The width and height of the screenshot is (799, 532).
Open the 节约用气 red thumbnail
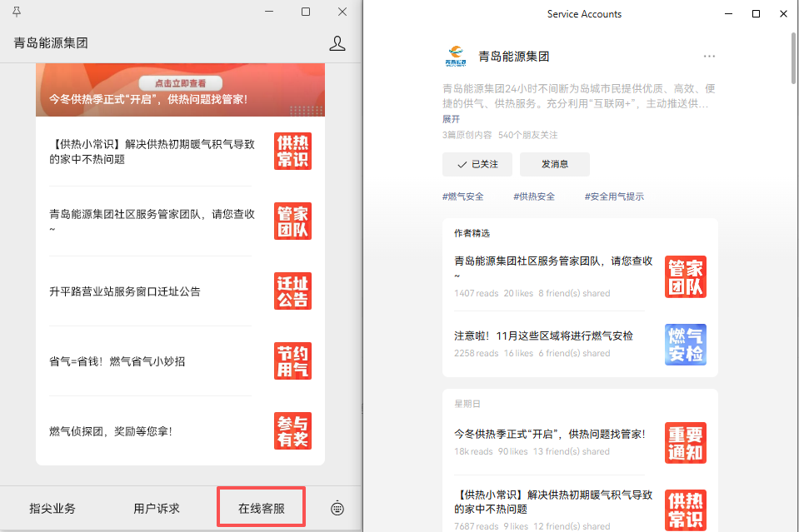click(293, 360)
